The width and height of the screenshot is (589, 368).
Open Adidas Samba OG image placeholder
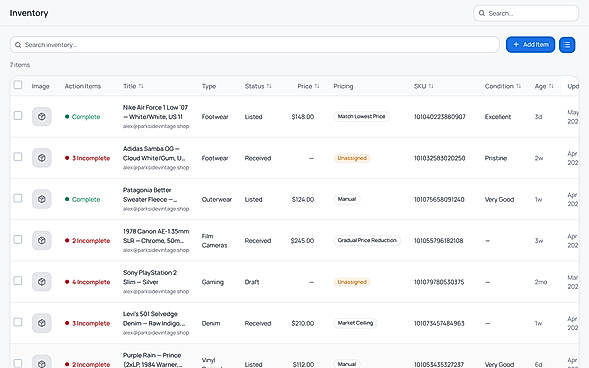[x=42, y=158]
